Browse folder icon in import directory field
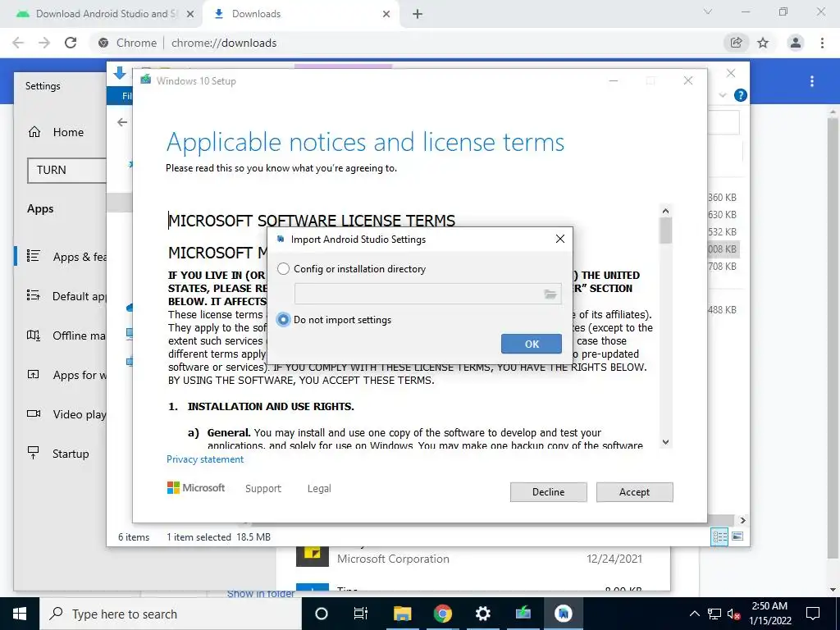This screenshot has width=840, height=630. [x=550, y=294]
